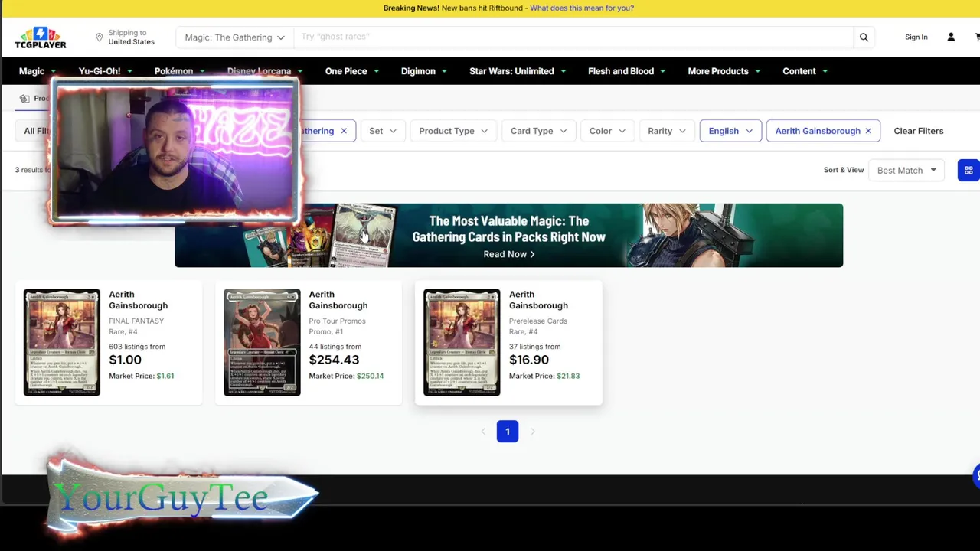Open the Best Match sort dropdown

(x=906, y=171)
